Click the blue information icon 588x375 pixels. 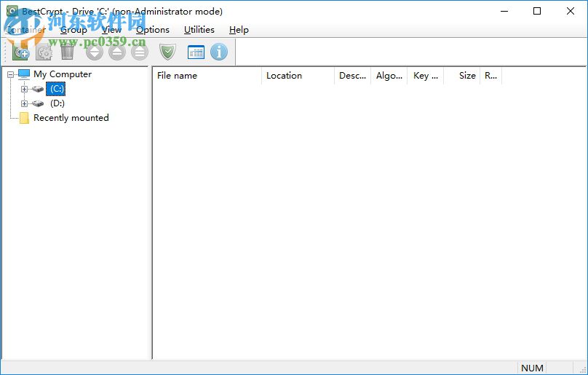click(x=219, y=52)
